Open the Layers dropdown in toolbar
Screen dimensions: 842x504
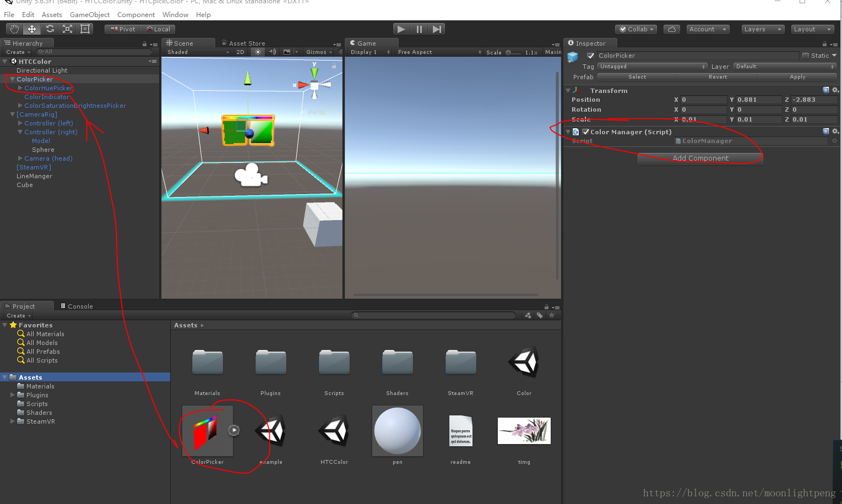click(x=762, y=29)
